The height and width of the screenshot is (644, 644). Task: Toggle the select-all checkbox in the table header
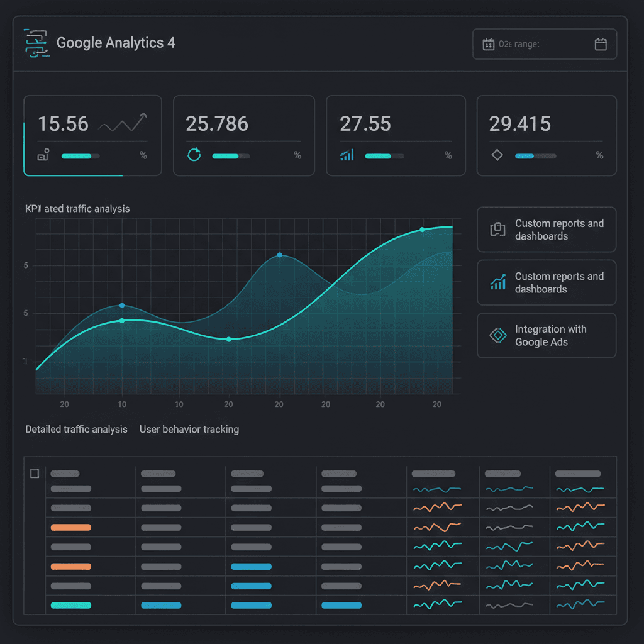[x=35, y=474]
